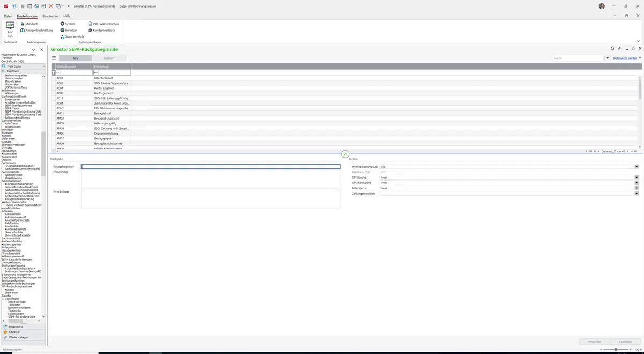Switch to the Bearbeiten tab
The width and height of the screenshot is (644, 354).
[50, 16]
